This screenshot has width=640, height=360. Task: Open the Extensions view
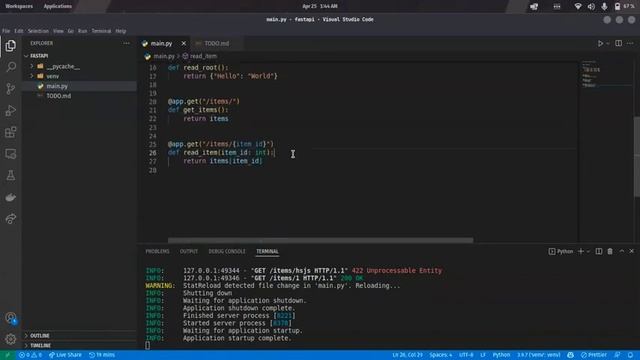(x=11, y=132)
